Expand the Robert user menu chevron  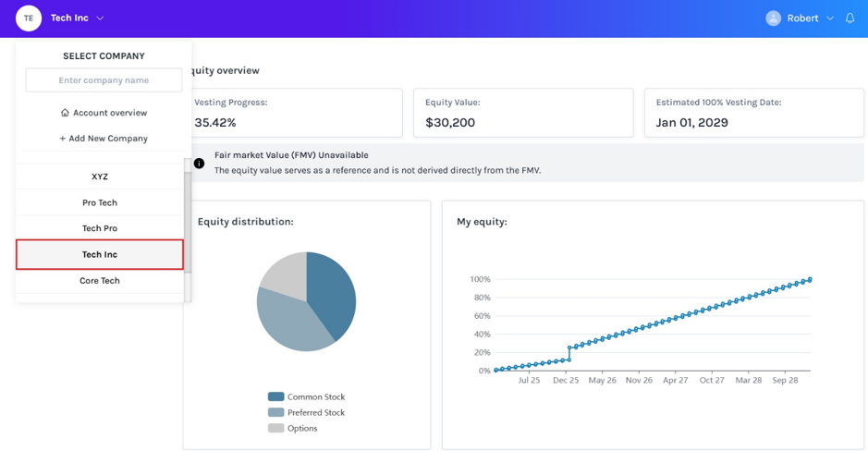[830, 18]
